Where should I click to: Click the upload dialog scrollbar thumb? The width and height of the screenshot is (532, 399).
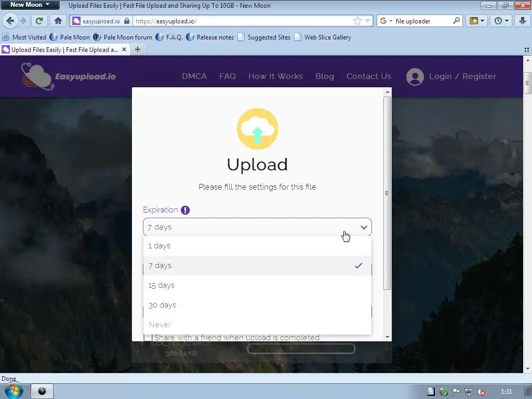387,193
